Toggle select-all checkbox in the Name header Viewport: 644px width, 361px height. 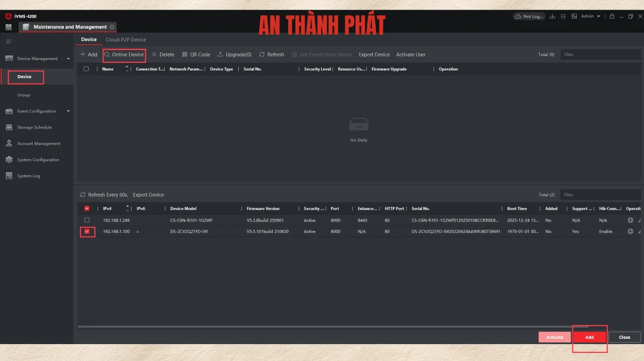pos(86,69)
